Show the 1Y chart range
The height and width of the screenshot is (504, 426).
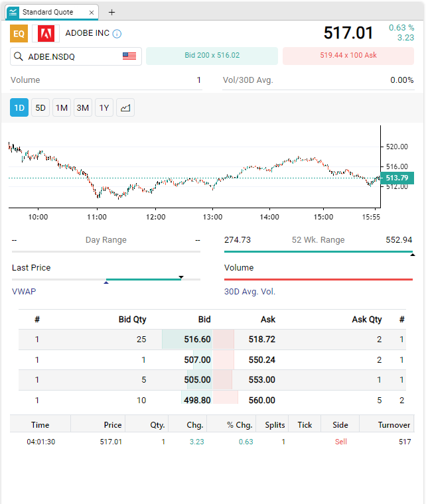[104, 108]
